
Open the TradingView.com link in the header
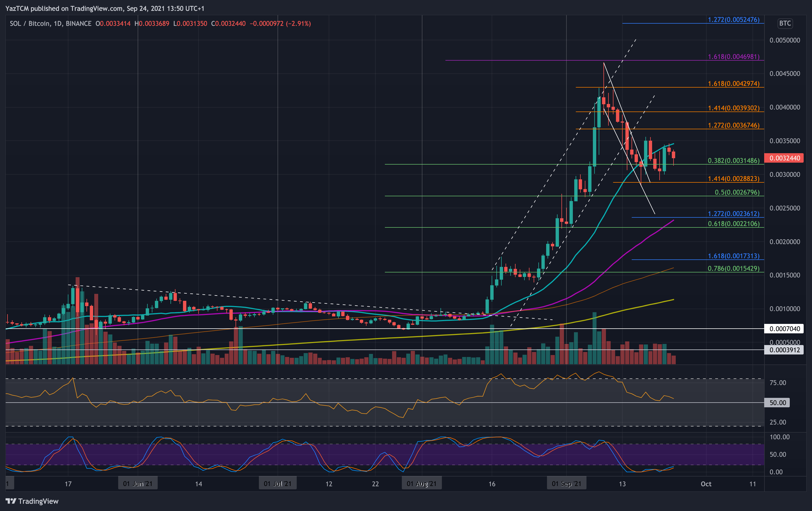(96, 8)
